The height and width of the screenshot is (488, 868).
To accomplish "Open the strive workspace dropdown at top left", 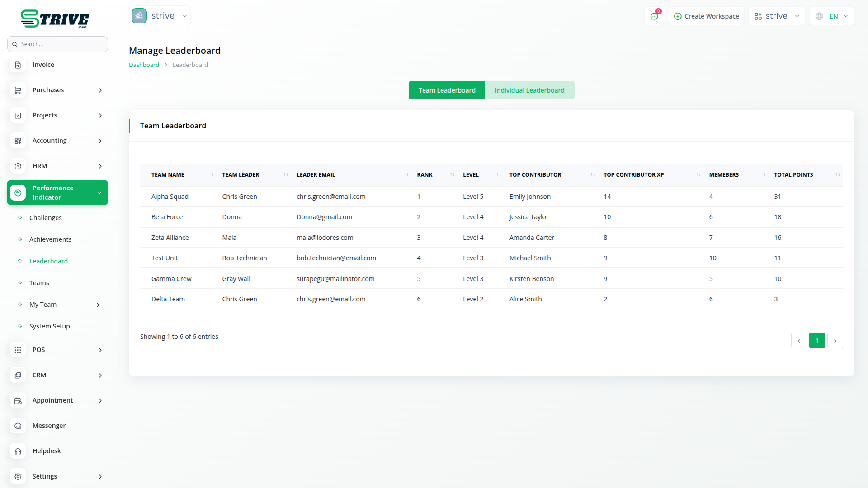I will pyautogui.click(x=160, y=16).
